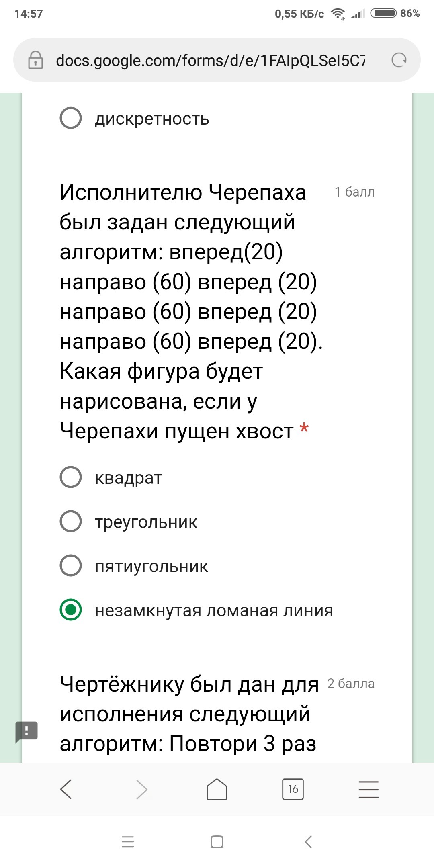434x868 pixels.
Task: Tap the docs.google.com URL address field
Action: point(211,60)
